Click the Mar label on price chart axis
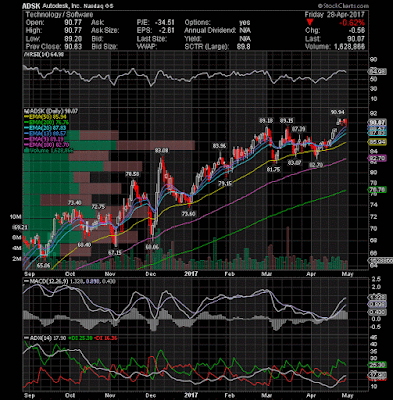 tap(266, 274)
